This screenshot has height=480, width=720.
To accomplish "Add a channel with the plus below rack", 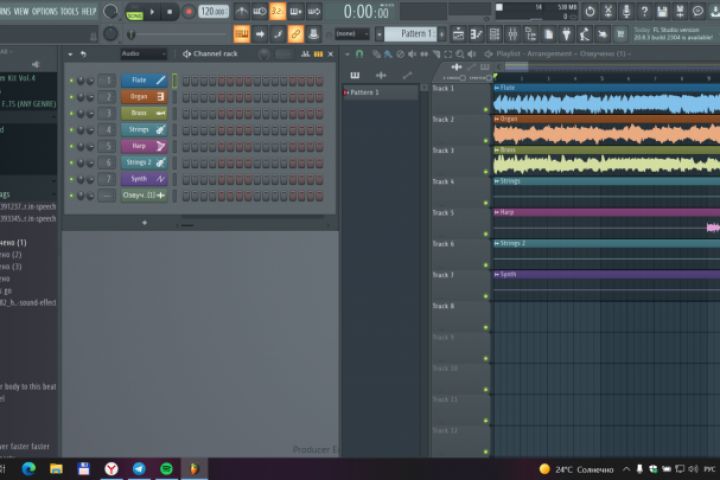I will click(x=145, y=223).
